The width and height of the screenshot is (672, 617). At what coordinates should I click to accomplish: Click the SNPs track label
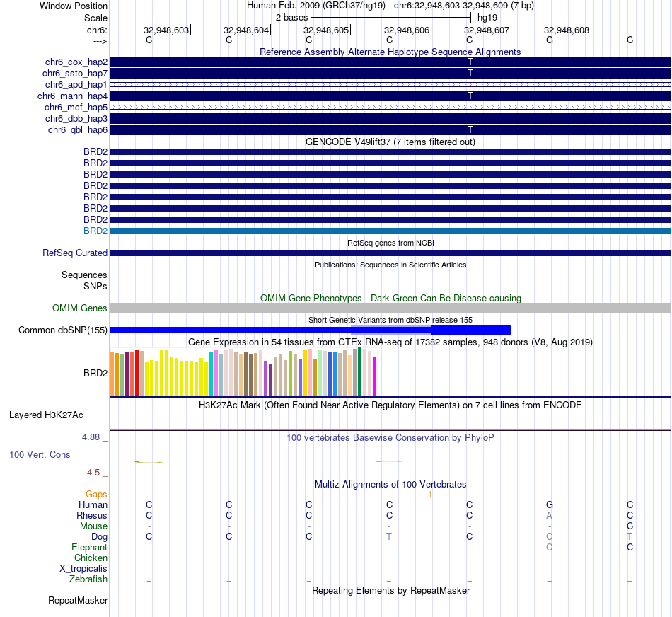click(95, 286)
